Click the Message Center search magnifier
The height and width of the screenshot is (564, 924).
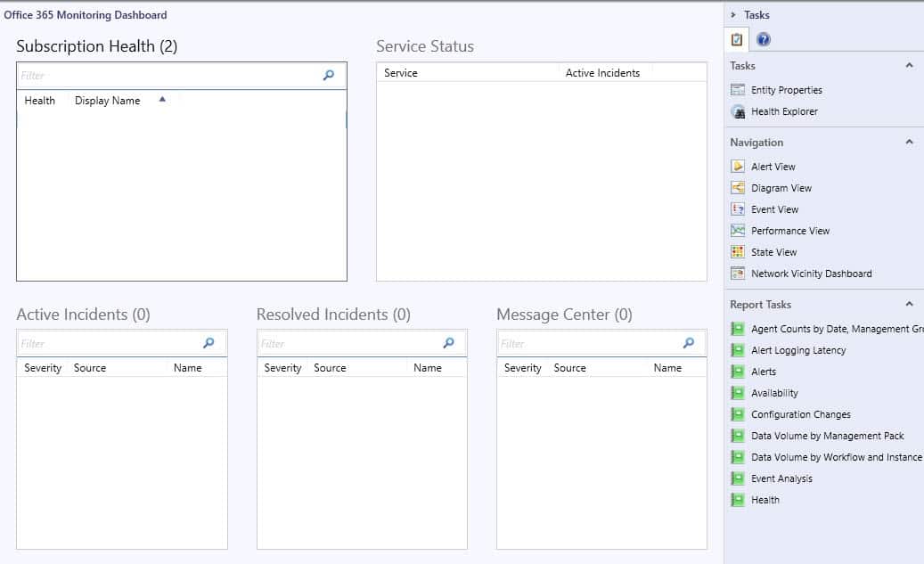tap(688, 343)
